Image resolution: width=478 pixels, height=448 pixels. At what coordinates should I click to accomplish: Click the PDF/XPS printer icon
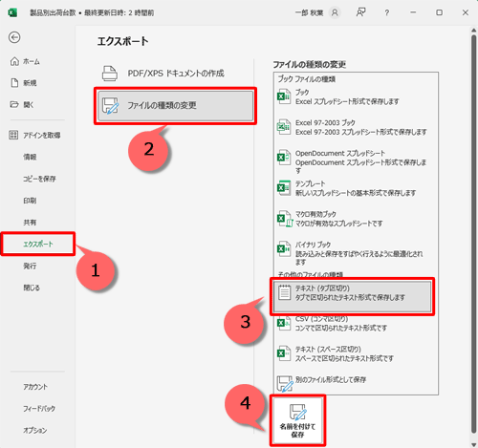coord(110,74)
